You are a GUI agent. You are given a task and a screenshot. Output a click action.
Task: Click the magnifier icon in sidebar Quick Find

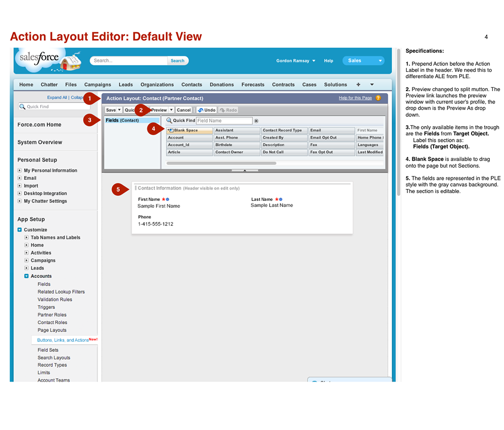click(22, 106)
